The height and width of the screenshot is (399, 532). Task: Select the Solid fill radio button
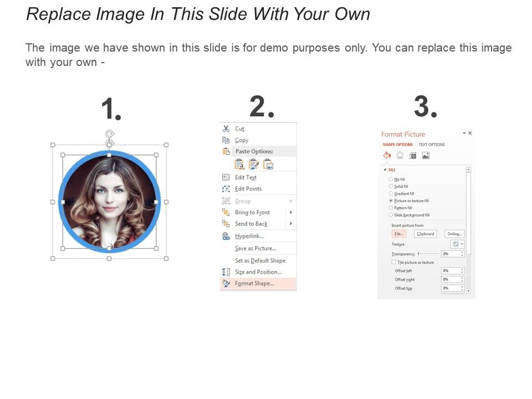point(391,186)
